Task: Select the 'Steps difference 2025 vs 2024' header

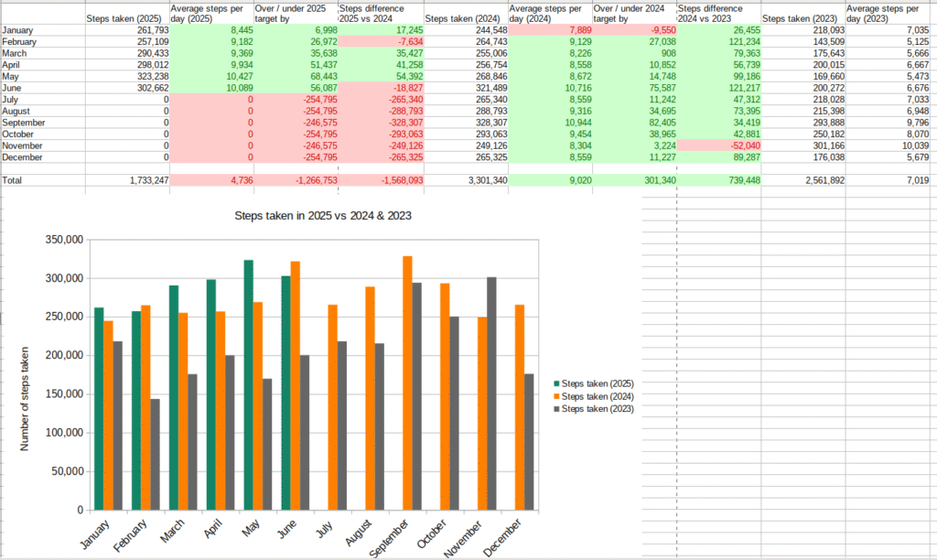Action: point(382,14)
